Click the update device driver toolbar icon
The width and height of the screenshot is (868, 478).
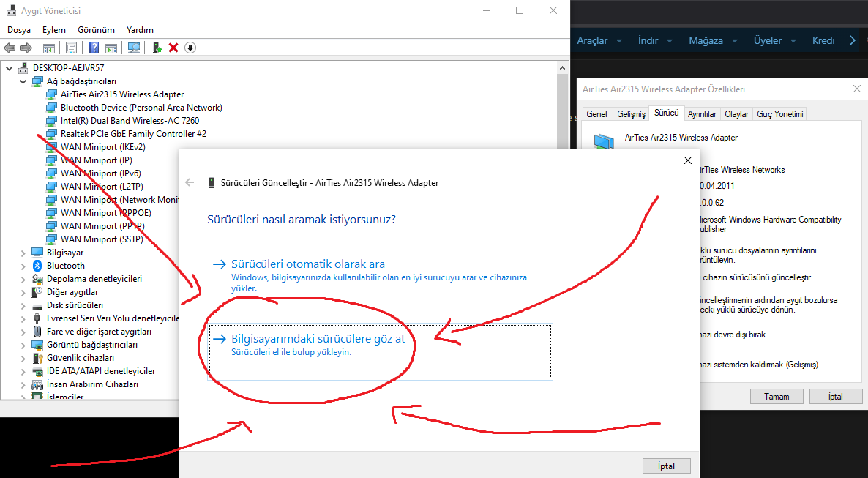point(157,48)
